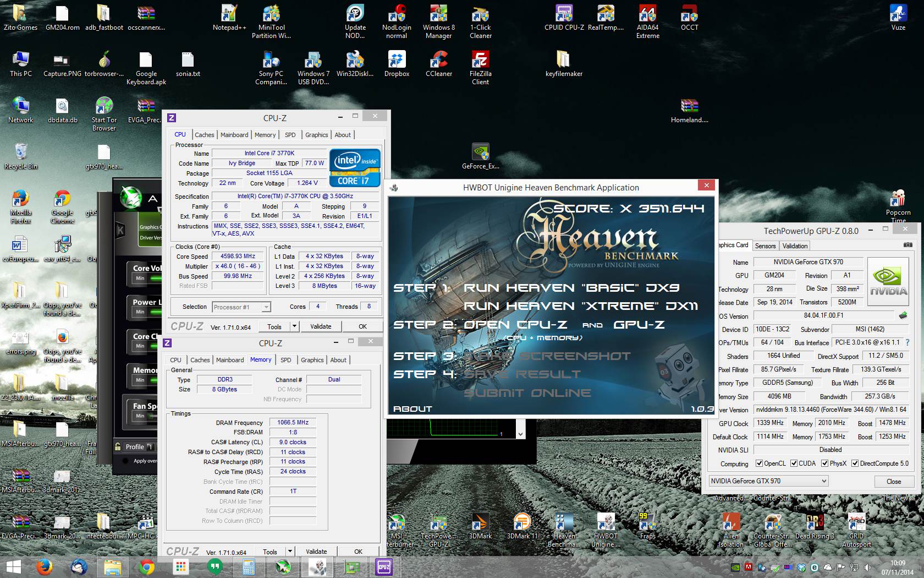
Task: Open Tools dropdown arrow in lower CPU-Z
Action: pos(290,551)
